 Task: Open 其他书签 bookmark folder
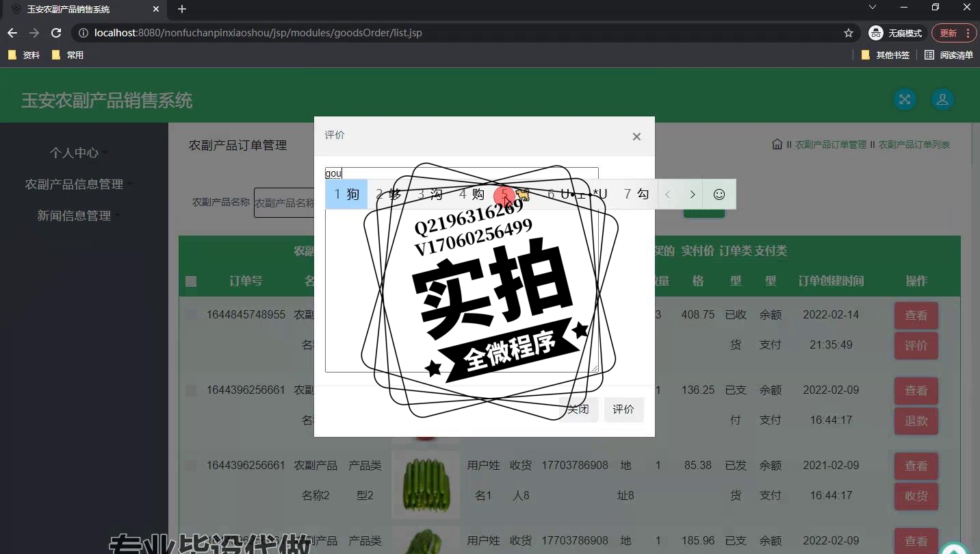[x=886, y=55]
